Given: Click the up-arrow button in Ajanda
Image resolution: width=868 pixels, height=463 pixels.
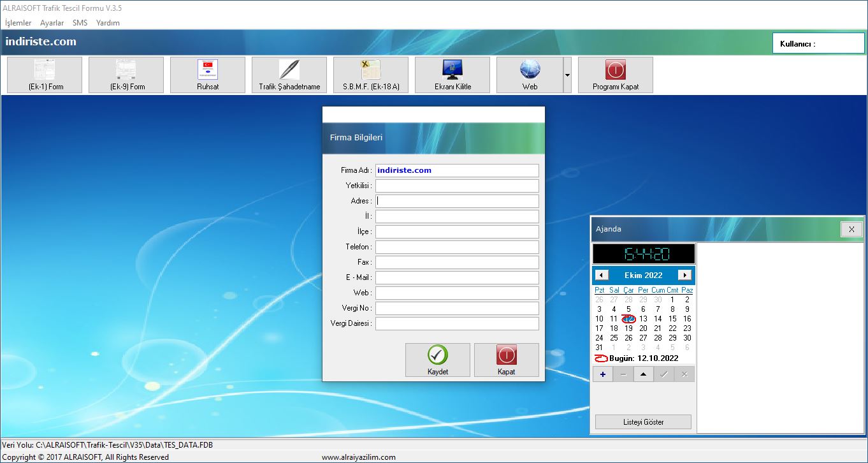Looking at the screenshot, I should click(644, 374).
